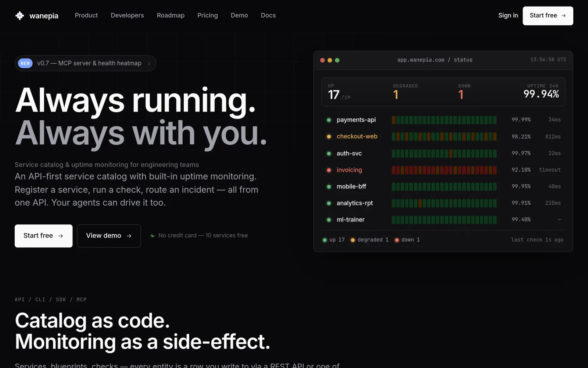Click the 210ms latency for analytics-rpt

(553, 203)
